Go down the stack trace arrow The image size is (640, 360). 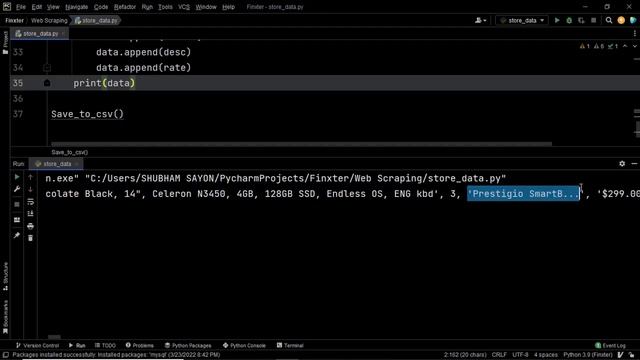click(31, 189)
